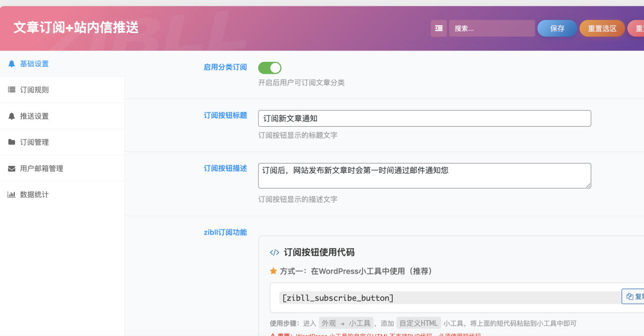The image size is (644, 336).
Task: Open the 推送设置 section
Action: [x=34, y=116]
